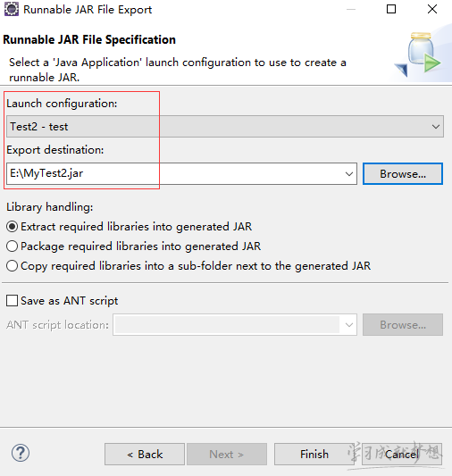Click the Finish button
Viewport: 452px width, 476px height.
point(314,455)
